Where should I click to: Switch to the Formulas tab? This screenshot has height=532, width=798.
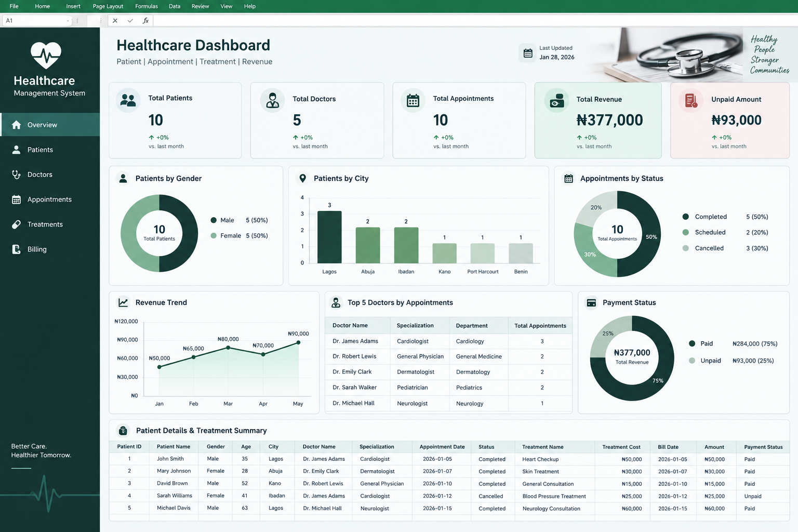(147, 6)
